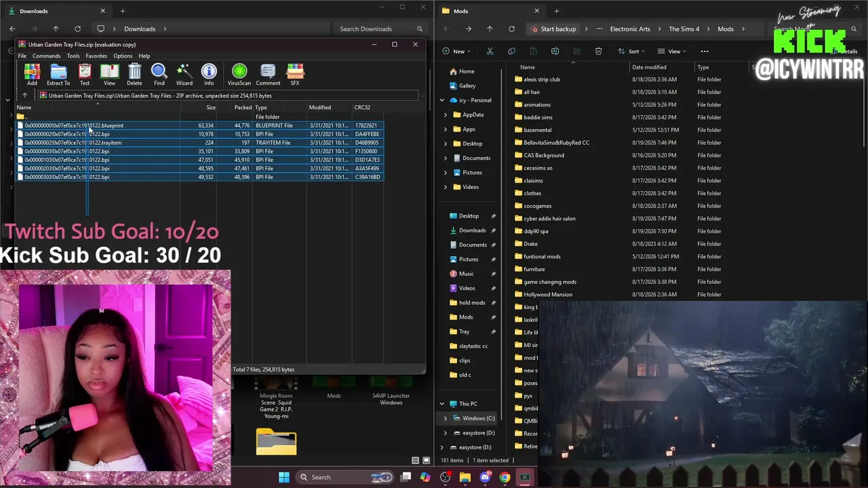
Task: Open Discord from the taskbar
Action: (485, 477)
